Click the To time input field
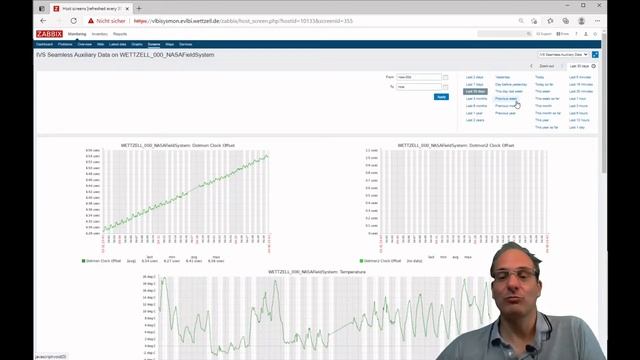The width and height of the screenshot is (640, 360). [419, 87]
